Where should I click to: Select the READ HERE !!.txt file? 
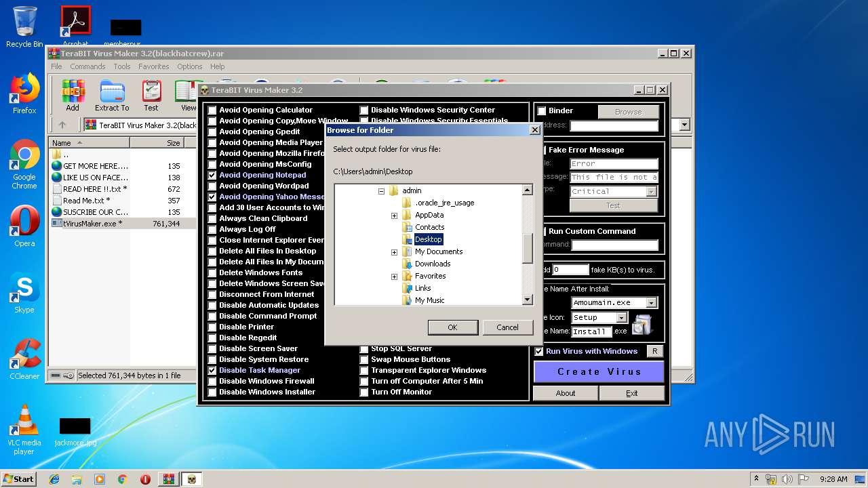[90, 188]
